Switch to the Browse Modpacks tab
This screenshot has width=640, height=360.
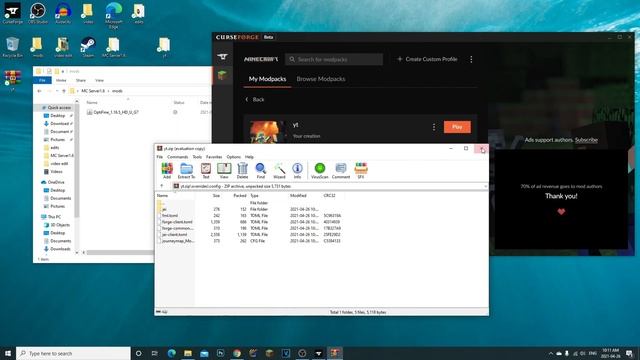coord(321,79)
